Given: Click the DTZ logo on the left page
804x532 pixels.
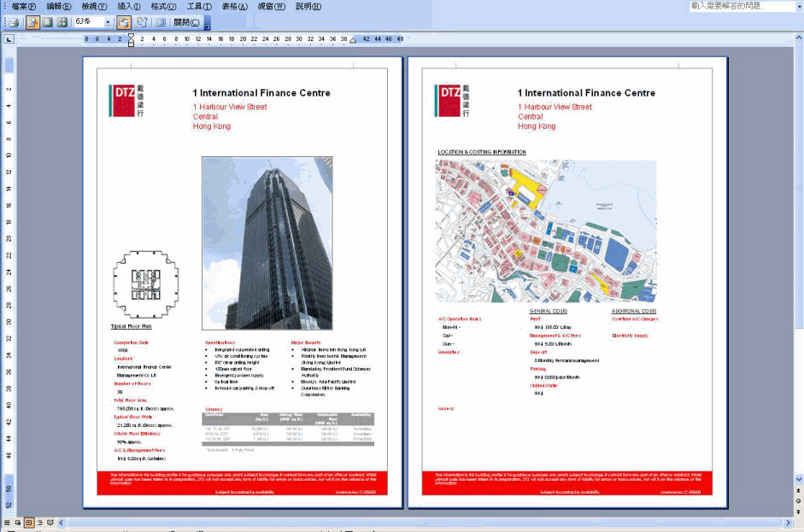Looking at the screenshot, I should pos(126,101).
